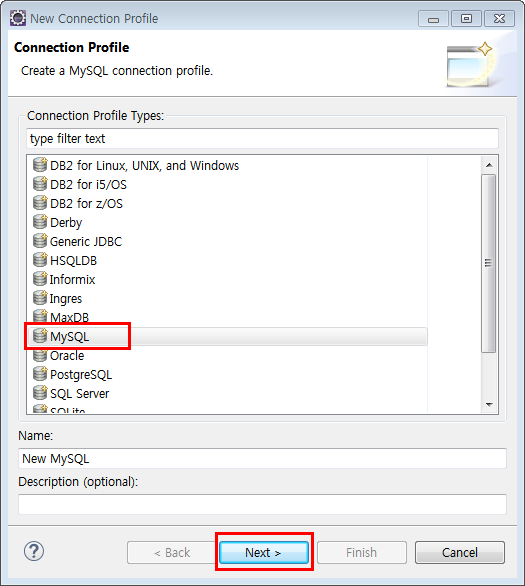This screenshot has height=586, width=525.
Task: Click the list scrollbar down arrow
Action: (x=489, y=405)
